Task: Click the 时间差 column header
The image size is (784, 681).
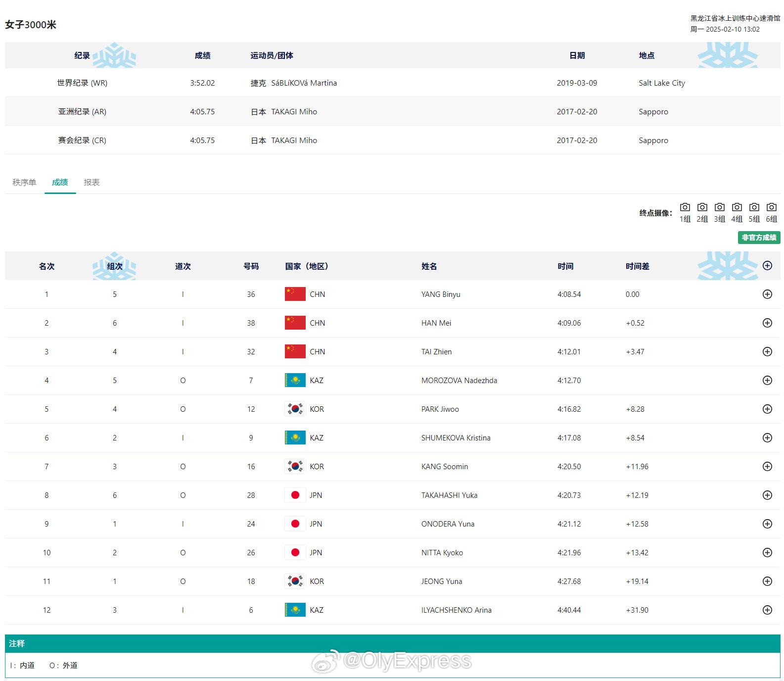Action: pyautogui.click(x=637, y=266)
